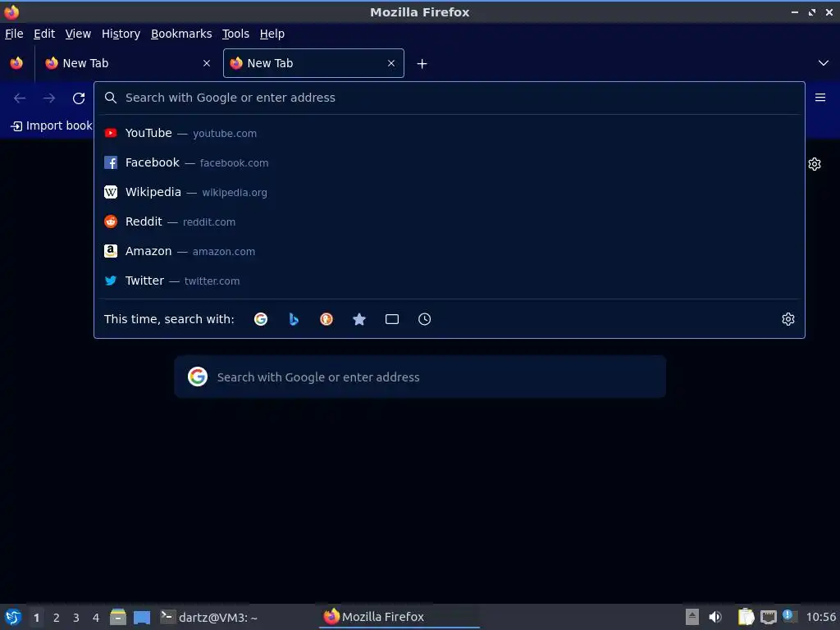
Task: Choose Twitter suggestion twitter.com
Action: pos(449,281)
